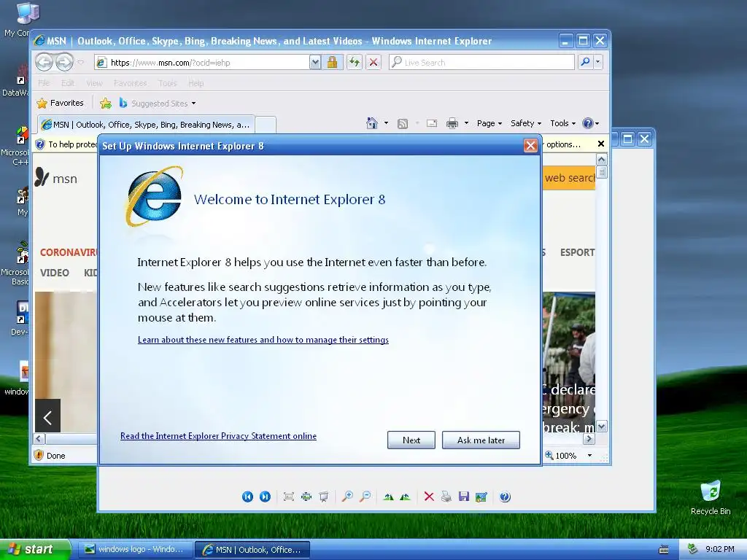Zoom in with magnifier-plus icon
This screenshot has height=560, width=747.
tap(347, 497)
